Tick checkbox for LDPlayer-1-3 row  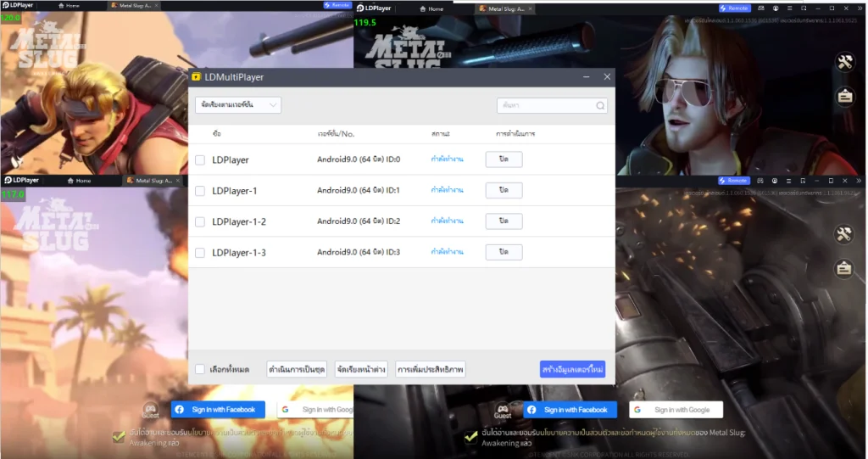click(x=200, y=253)
